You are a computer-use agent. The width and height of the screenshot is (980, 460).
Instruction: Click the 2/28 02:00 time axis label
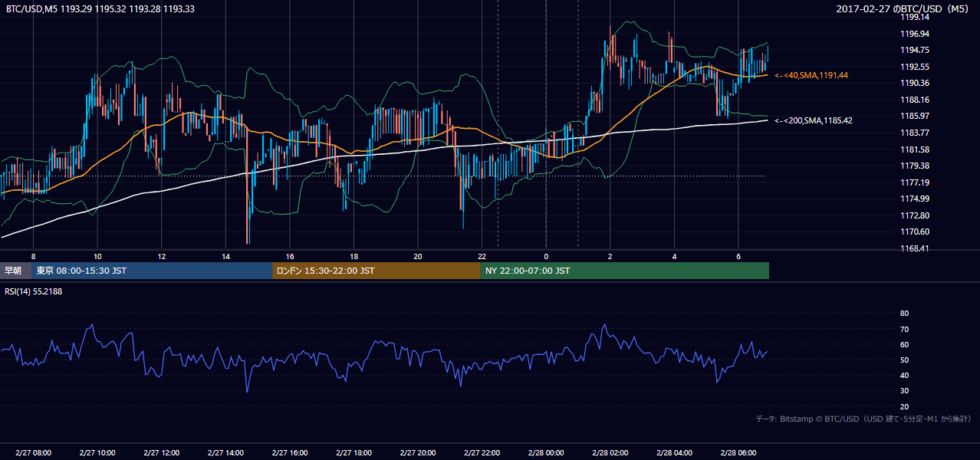pyautogui.click(x=610, y=453)
